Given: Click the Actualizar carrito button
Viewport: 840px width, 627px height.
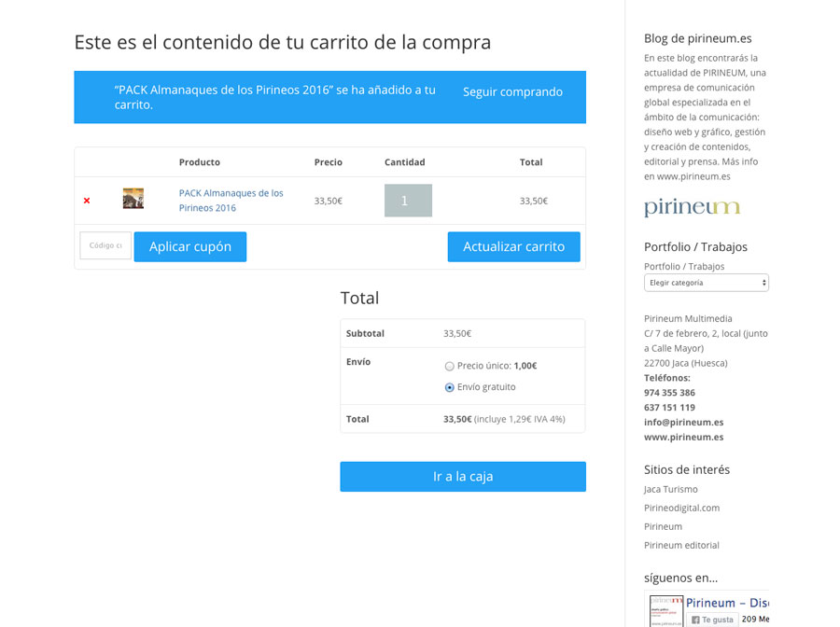Looking at the screenshot, I should point(513,247).
